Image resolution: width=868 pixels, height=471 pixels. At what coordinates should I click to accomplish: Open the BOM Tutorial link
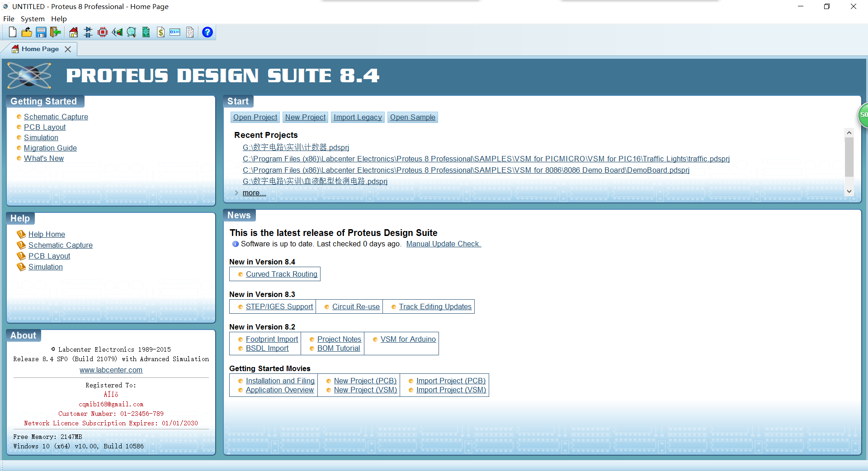click(339, 348)
